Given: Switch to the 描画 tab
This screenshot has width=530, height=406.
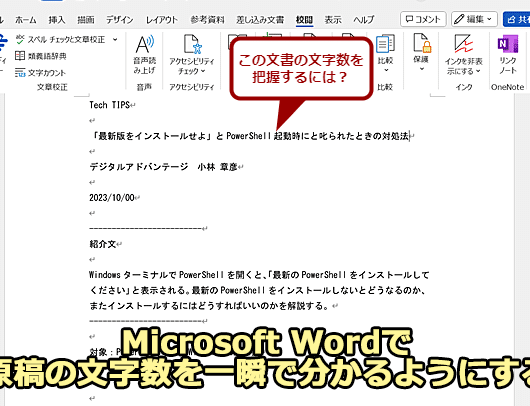Looking at the screenshot, I should point(86,20).
